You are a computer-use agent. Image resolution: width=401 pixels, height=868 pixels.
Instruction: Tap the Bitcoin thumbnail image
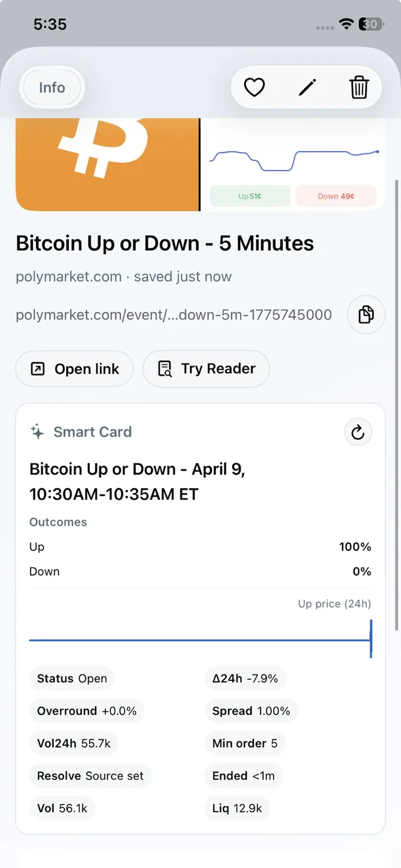click(108, 164)
